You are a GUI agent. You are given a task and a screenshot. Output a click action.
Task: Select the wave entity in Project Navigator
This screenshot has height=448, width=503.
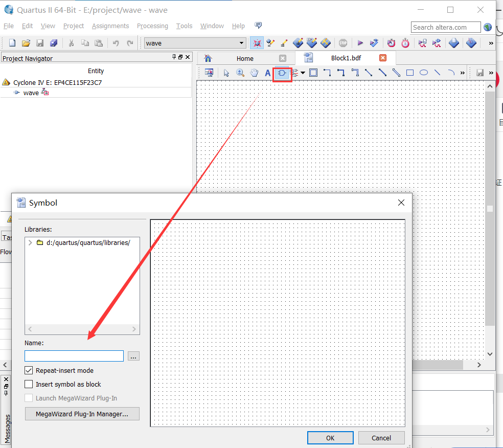(x=31, y=93)
